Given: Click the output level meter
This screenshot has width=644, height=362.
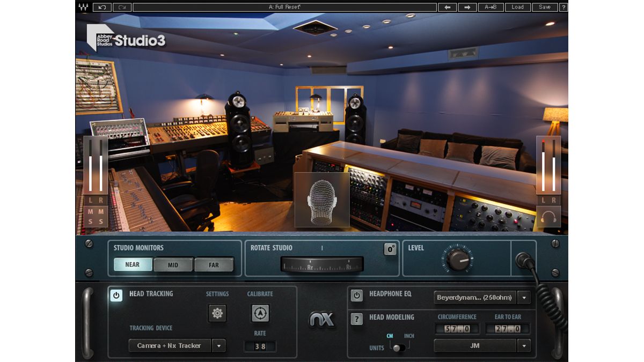Looking at the screenshot, I should click(548, 165).
